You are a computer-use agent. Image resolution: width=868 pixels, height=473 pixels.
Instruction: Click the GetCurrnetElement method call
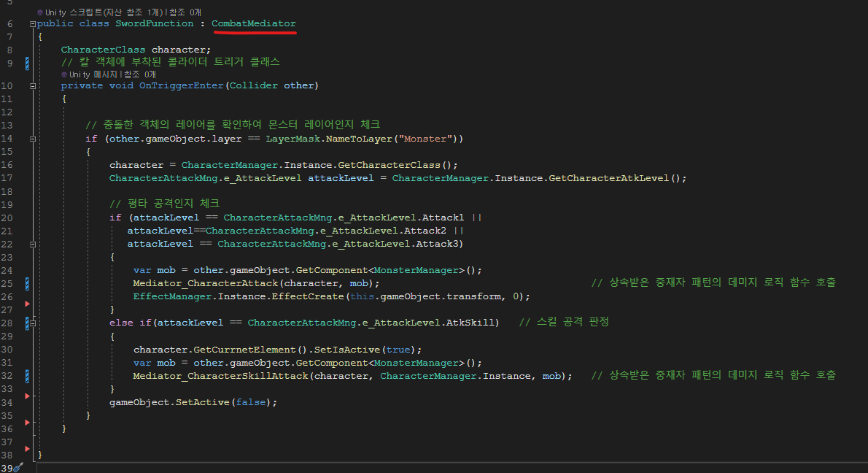(244, 350)
